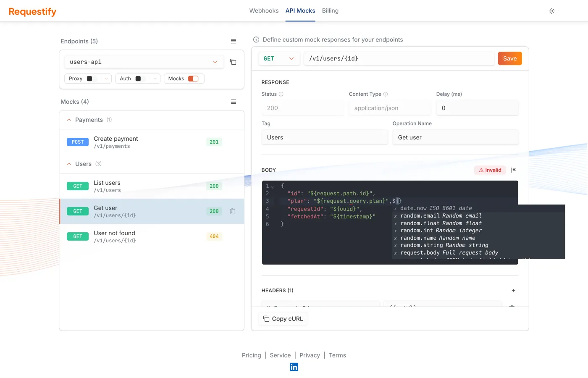Fold the JSON body at line 1
Viewport: 588px width, 378px height.
(273, 186)
